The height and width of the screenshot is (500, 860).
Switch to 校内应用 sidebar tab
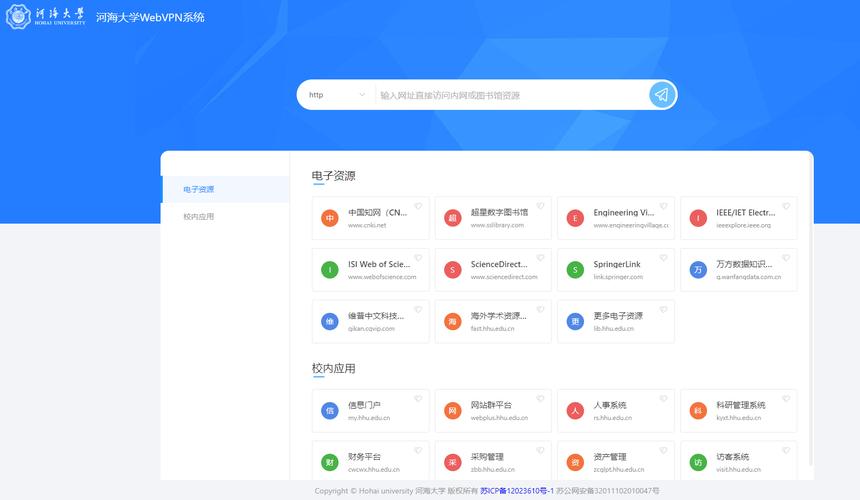pyautogui.click(x=199, y=216)
